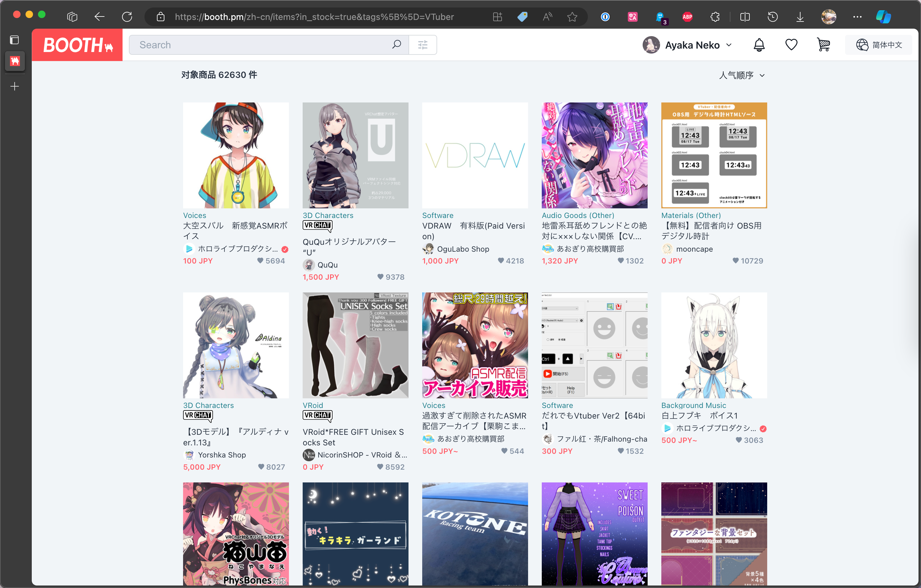Open the Adblock Plus extension icon
The image size is (921, 588).
coord(687,17)
